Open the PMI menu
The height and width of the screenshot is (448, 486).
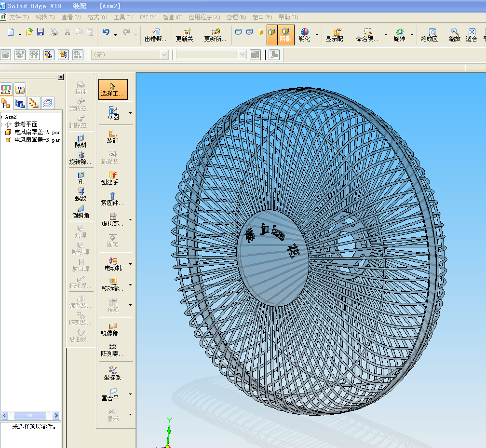click(x=148, y=17)
